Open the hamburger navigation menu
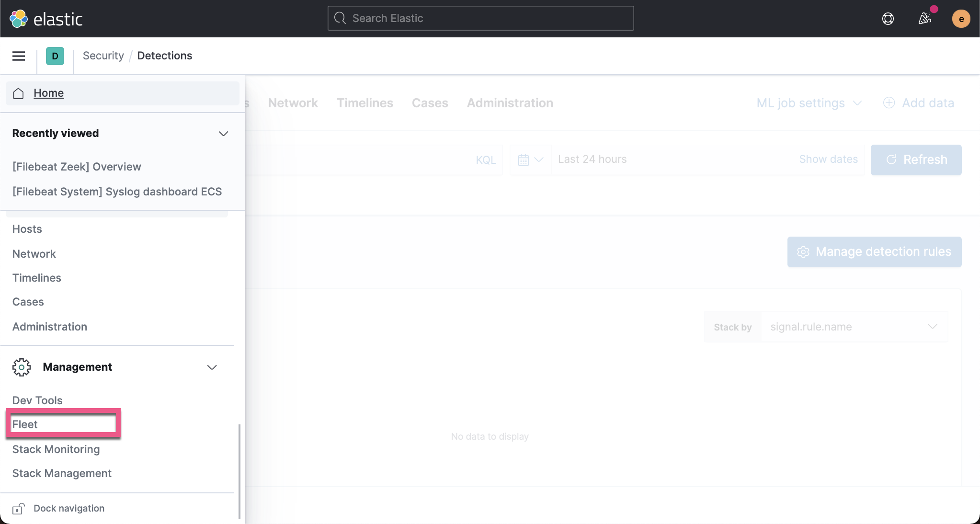 (x=18, y=56)
